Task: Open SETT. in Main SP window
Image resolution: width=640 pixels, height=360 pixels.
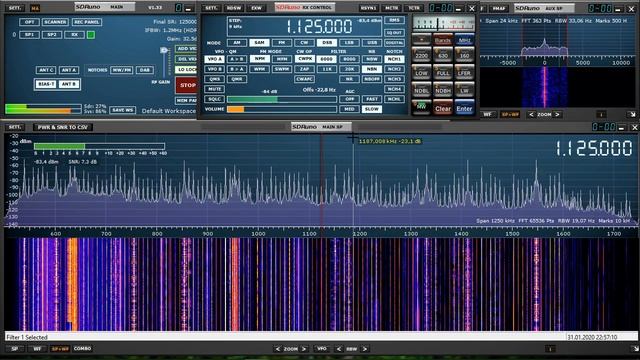Action: pos(15,127)
